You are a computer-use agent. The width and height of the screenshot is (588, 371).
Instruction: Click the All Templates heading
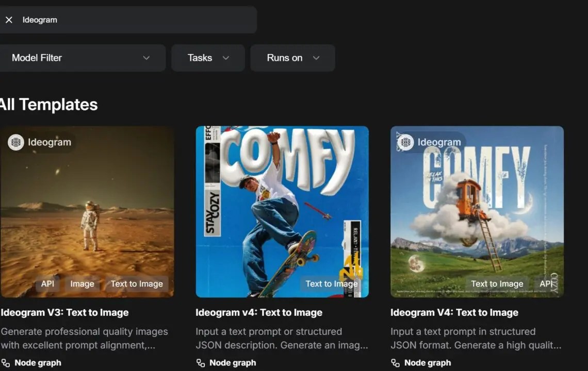point(49,105)
